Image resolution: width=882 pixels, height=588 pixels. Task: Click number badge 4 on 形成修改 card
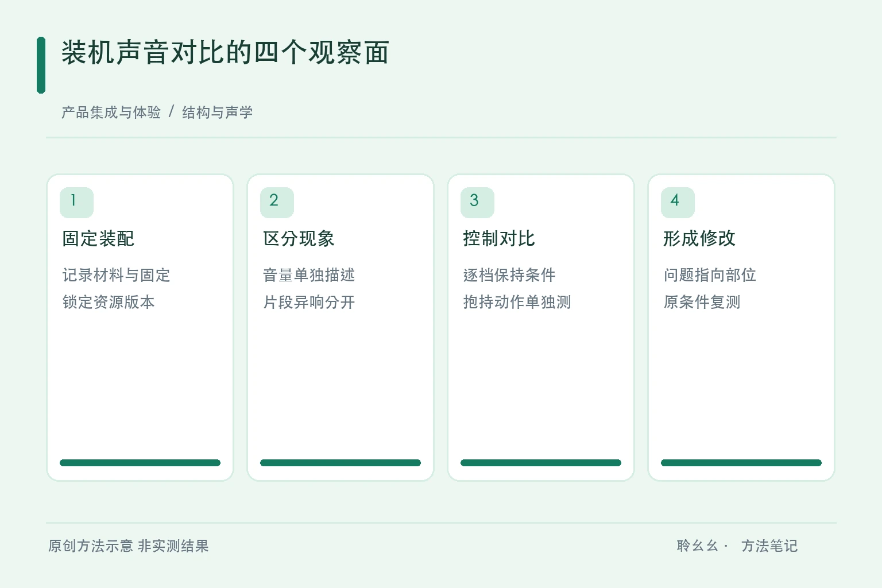point(678,202)
